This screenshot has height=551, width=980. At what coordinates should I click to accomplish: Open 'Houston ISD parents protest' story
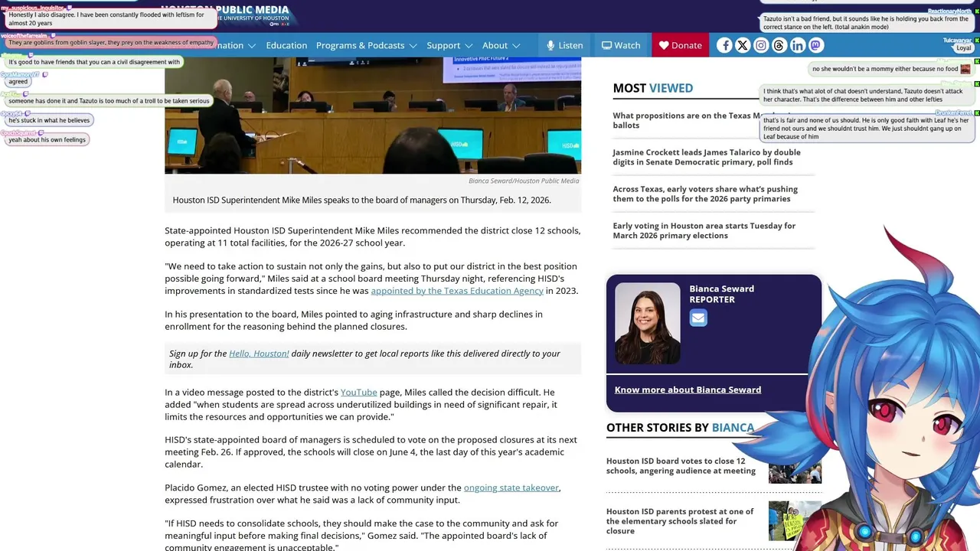coord(680,521)
